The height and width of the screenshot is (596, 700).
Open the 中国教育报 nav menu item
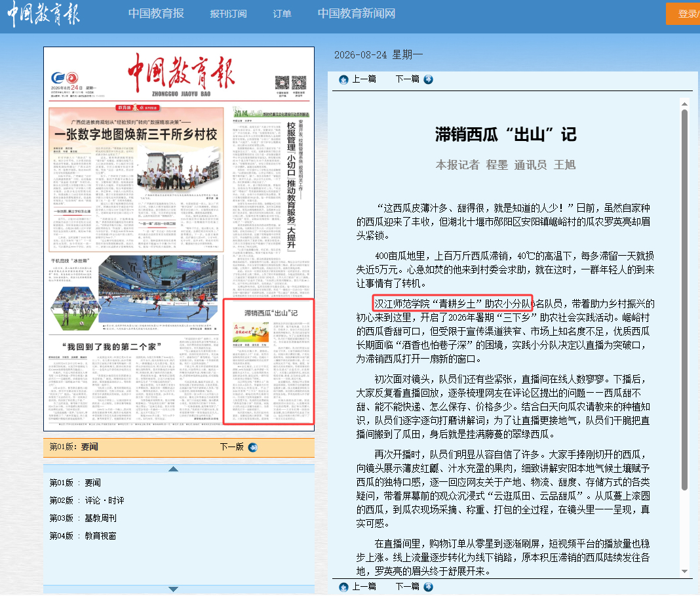tap(156, 13)
